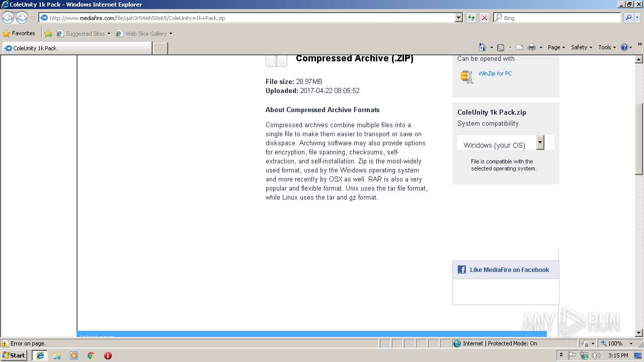
Task: Click Internet Protected Mode status text
Action: [500, 343]
